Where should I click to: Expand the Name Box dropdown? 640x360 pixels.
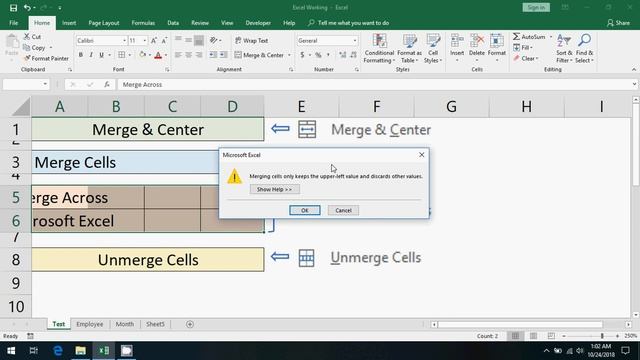click(x=45, y=84)
